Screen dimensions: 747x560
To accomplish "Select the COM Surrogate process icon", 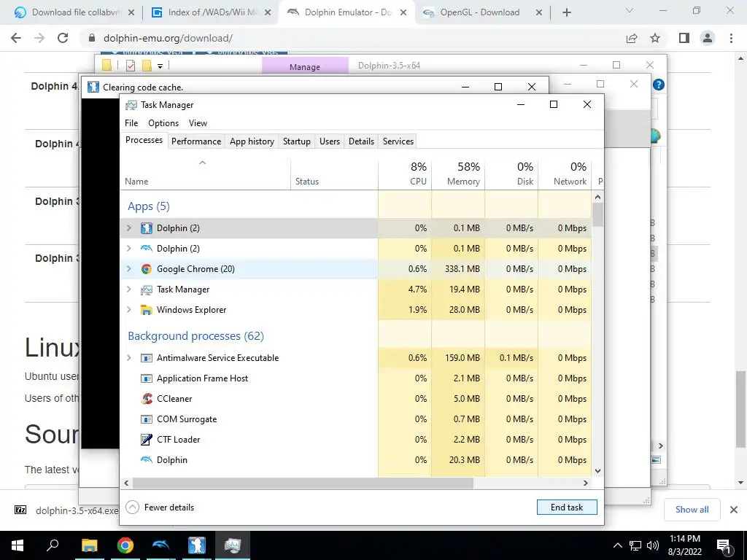I will (x=146, y=419).
